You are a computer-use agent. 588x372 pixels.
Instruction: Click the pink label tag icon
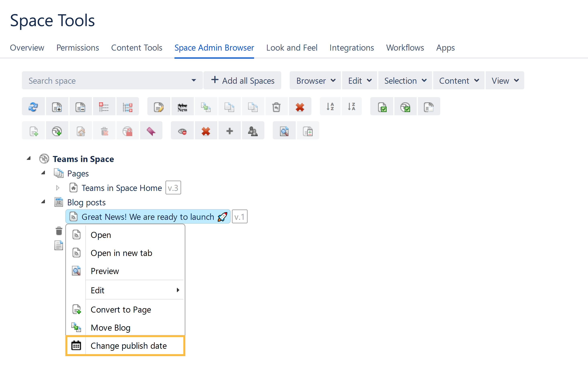tap(151, 131)
